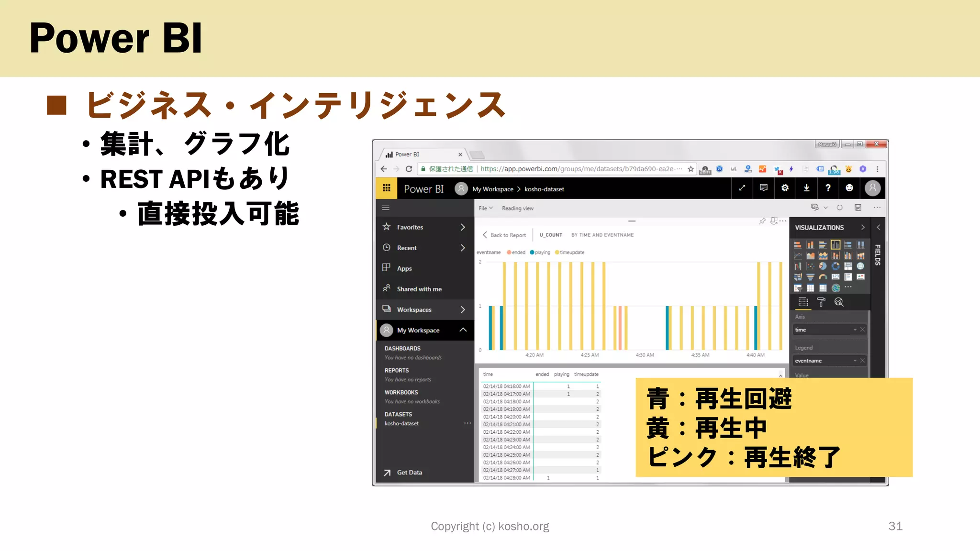Select the Map globe visualization
980x551 pixels.
(860, 266)
